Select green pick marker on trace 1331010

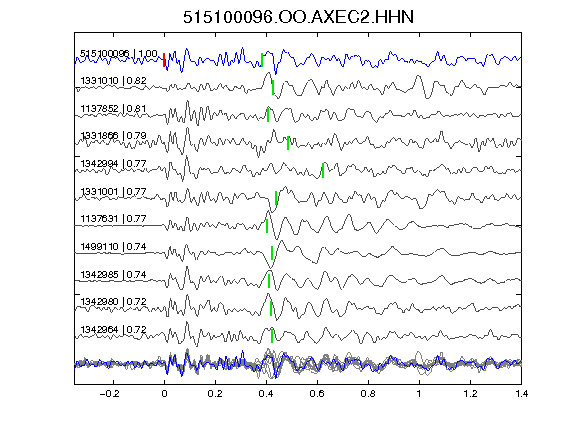pos(273,87)
